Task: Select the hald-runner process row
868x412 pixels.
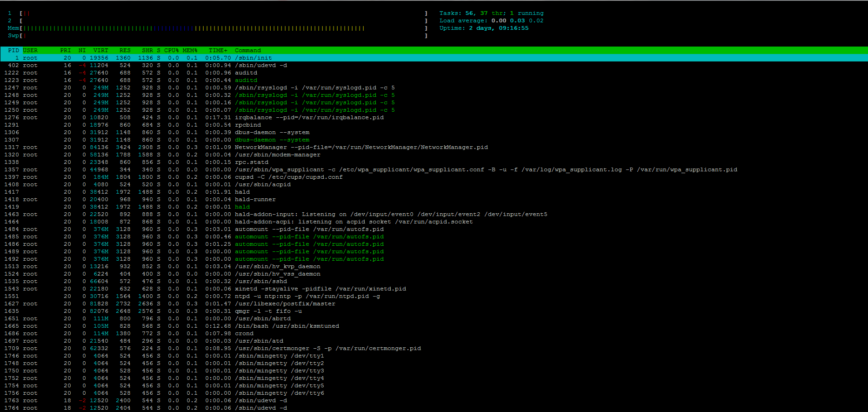Action: 434,199
